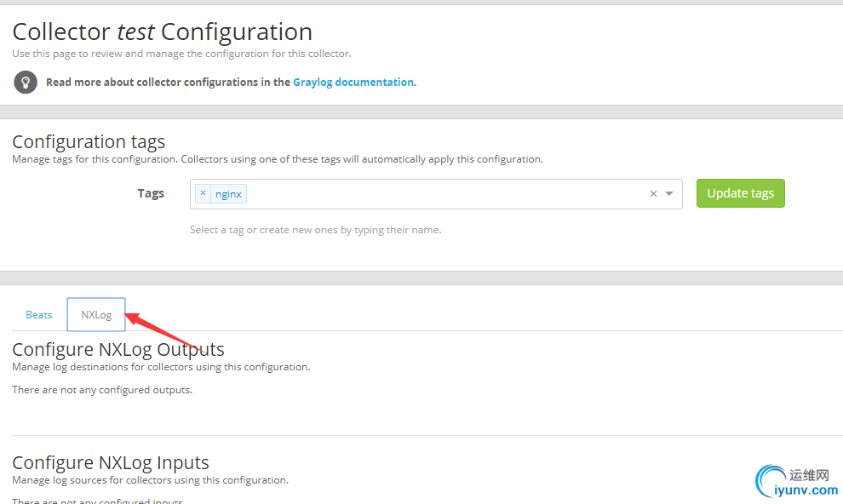Image resolution: width=843 pixels, height=504 pixels.
Task: Switch to the Beats tab
Action: pyautogui.click(x=39, y=315)
